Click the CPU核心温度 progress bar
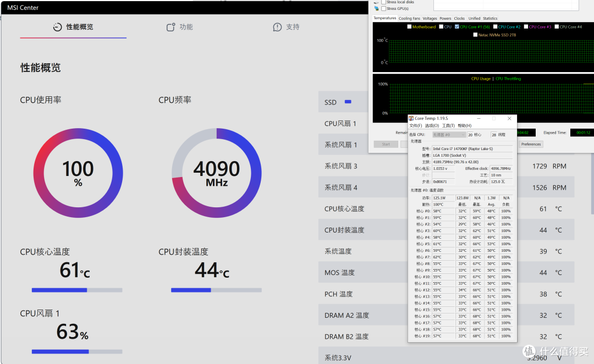Image resolution: width=594 pixels, height=364 pixels. (77, 290)
